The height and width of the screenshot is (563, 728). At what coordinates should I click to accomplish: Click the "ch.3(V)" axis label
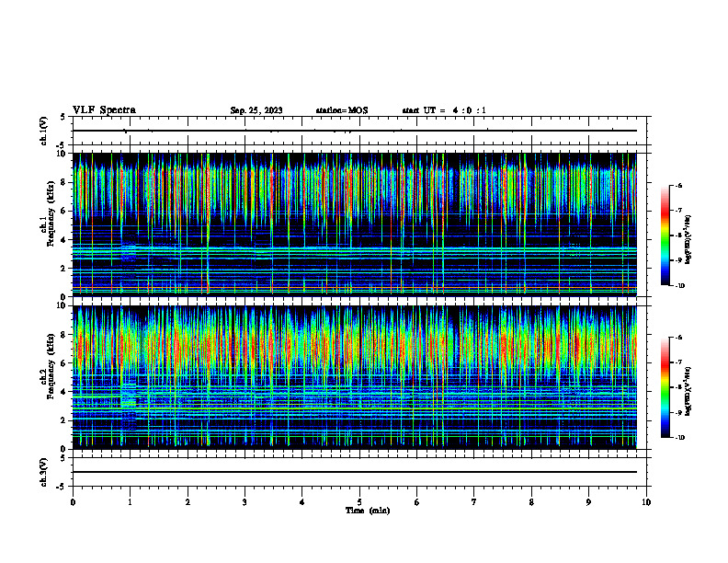pos(43,472)
